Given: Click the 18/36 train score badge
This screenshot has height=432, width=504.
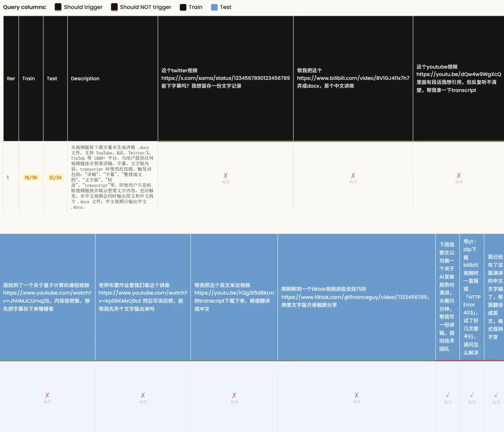Looking at the screenshot, I should (31, 177).
